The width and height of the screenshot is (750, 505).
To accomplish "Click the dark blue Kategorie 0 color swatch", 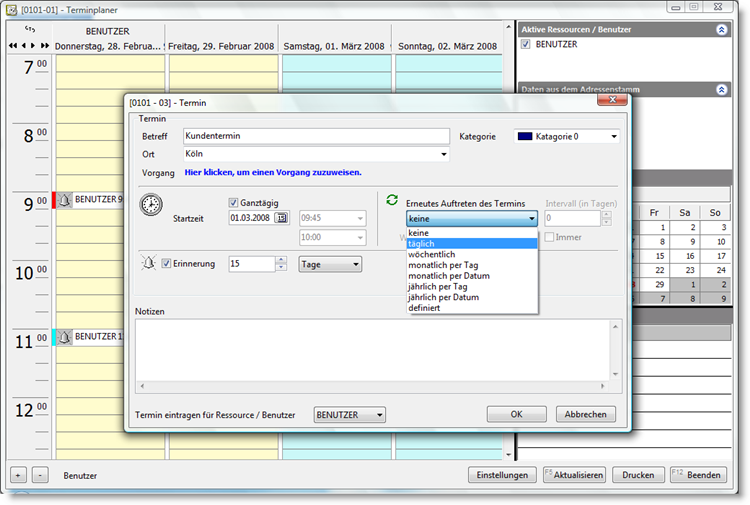I will tap(525, 137).
